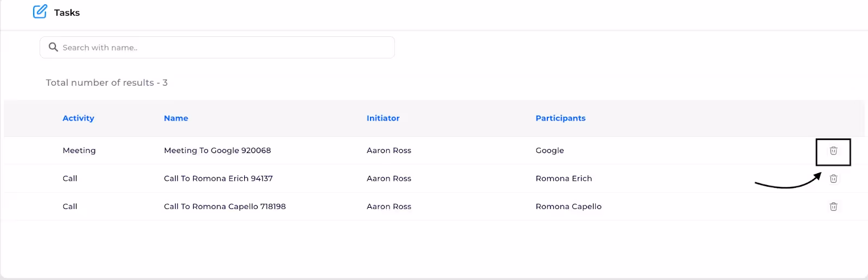Image resolution: width=868 pixels, height=280 pixels.
Task: Sort by the Initiator column header
Action: (383, 118)
